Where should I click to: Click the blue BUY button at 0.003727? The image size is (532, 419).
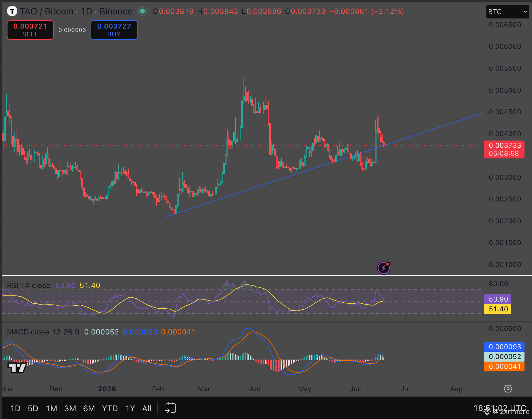(114, 30)
